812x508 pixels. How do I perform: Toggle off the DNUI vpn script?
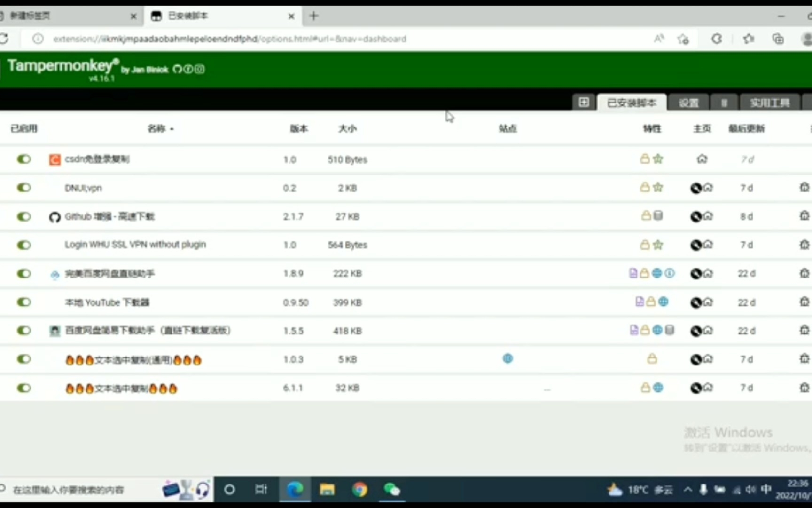(x=23, y=188)
